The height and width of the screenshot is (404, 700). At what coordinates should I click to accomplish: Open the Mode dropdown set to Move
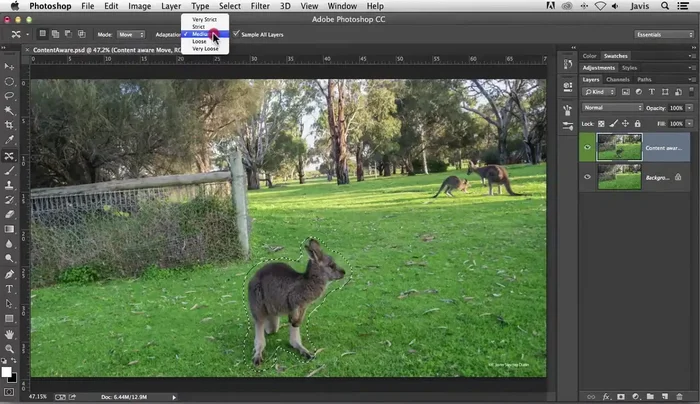132,34
